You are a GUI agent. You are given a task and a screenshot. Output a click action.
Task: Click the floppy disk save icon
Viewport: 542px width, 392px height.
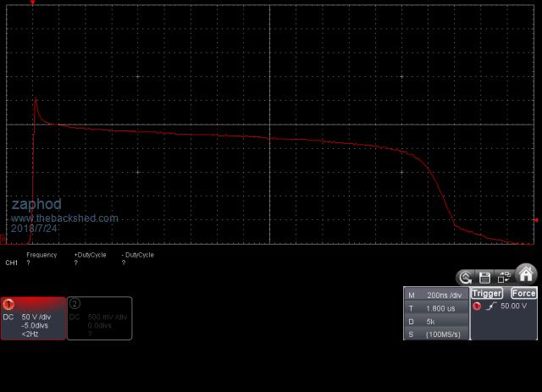484,277
